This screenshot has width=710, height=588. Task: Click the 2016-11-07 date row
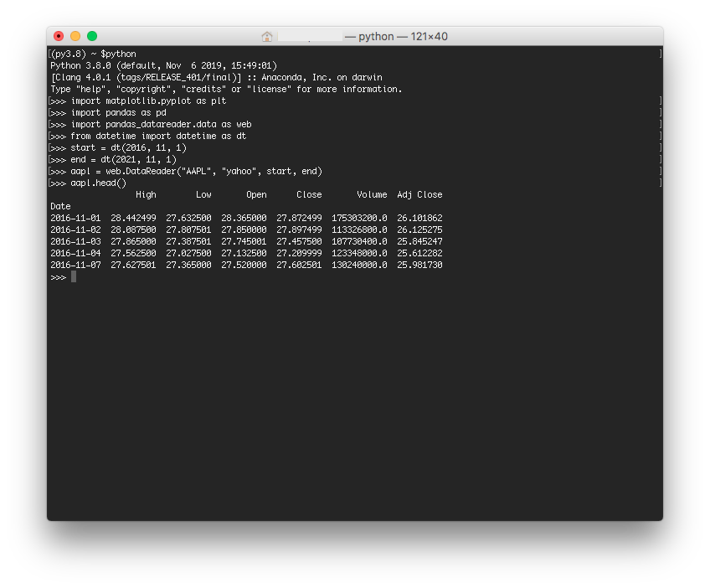pos(246,265)
